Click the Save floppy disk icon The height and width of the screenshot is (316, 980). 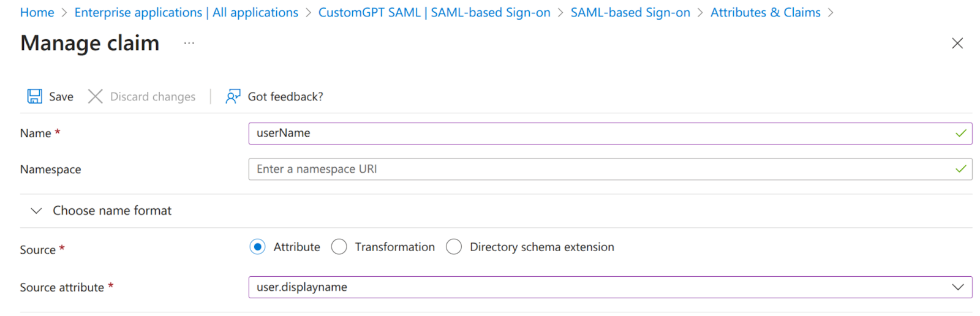coord(35,96)
